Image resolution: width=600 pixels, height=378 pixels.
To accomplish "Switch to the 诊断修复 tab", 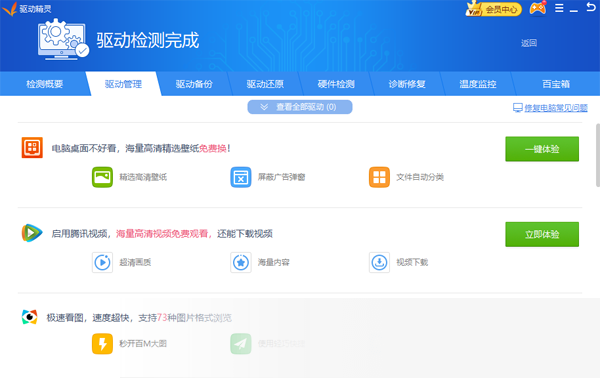I will 407,84.
